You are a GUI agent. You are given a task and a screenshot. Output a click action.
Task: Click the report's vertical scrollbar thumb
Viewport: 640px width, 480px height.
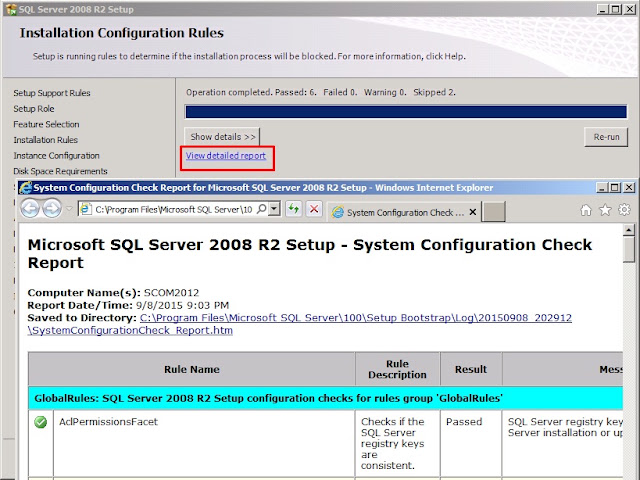pos(629,249)
